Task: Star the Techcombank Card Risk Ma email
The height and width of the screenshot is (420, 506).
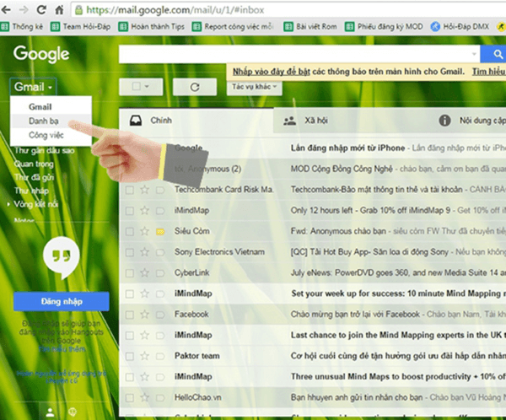Action: 144,190
